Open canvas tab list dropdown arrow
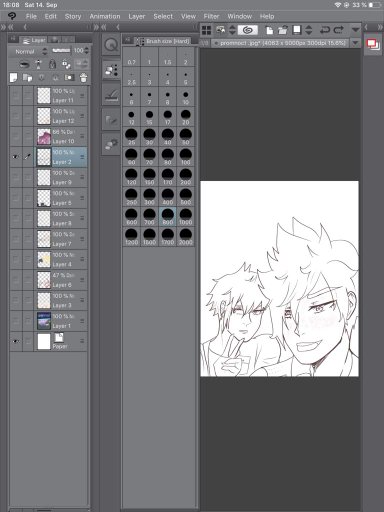This screenshot has height=512, width=384. (355, 43)
